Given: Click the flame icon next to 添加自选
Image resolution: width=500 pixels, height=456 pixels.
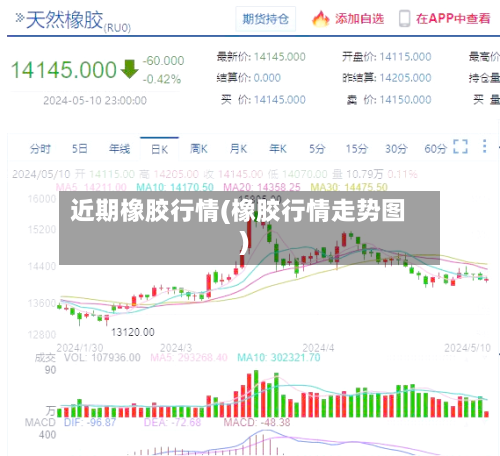Looking at the screenshot, I should click(320, 19).
